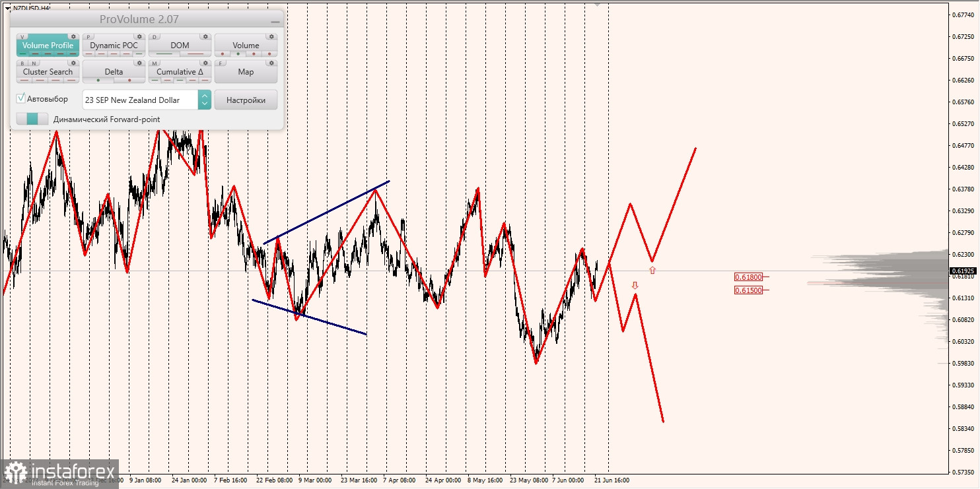
Task: Click the F hotkey tag on Map
Action: pos(221,63)
